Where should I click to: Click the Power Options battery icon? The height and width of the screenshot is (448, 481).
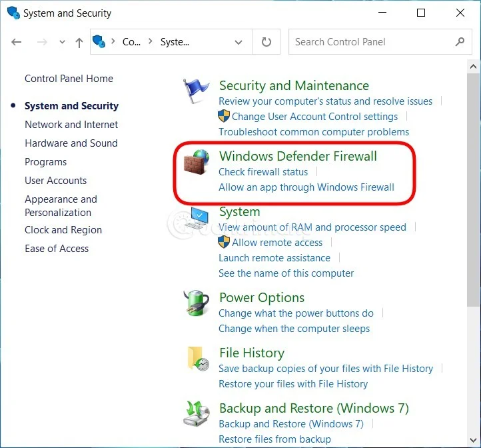[197, 303]
